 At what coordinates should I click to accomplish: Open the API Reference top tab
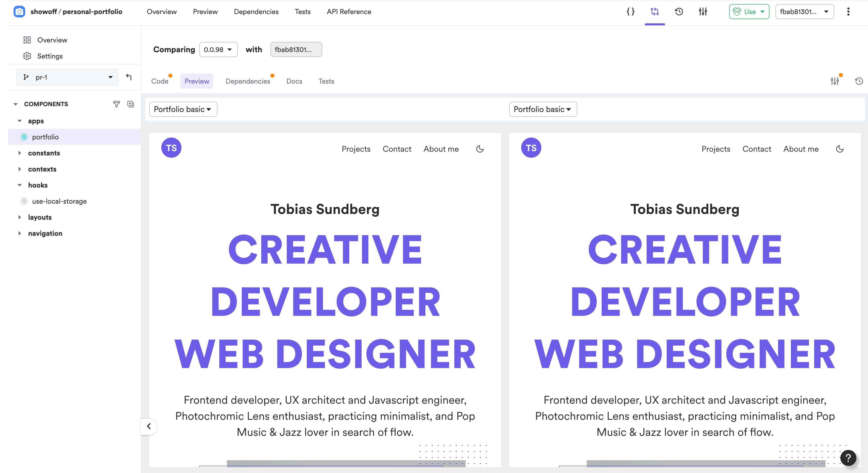click(x=349, y=12)
